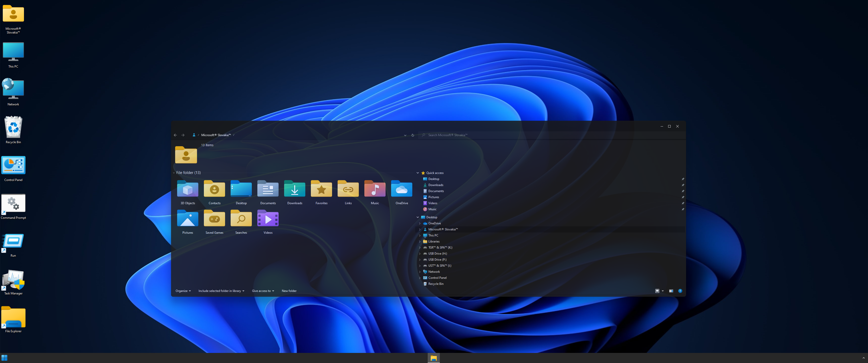
Task: Select USB Drive (H:) in navigation tree
Action: (437, 254)
